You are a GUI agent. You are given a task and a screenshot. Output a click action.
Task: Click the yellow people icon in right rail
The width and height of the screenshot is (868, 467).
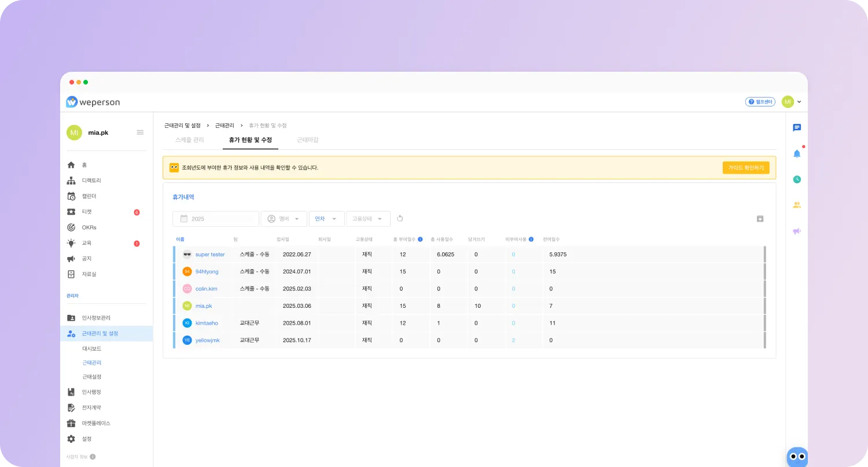(x=797, y=205)
